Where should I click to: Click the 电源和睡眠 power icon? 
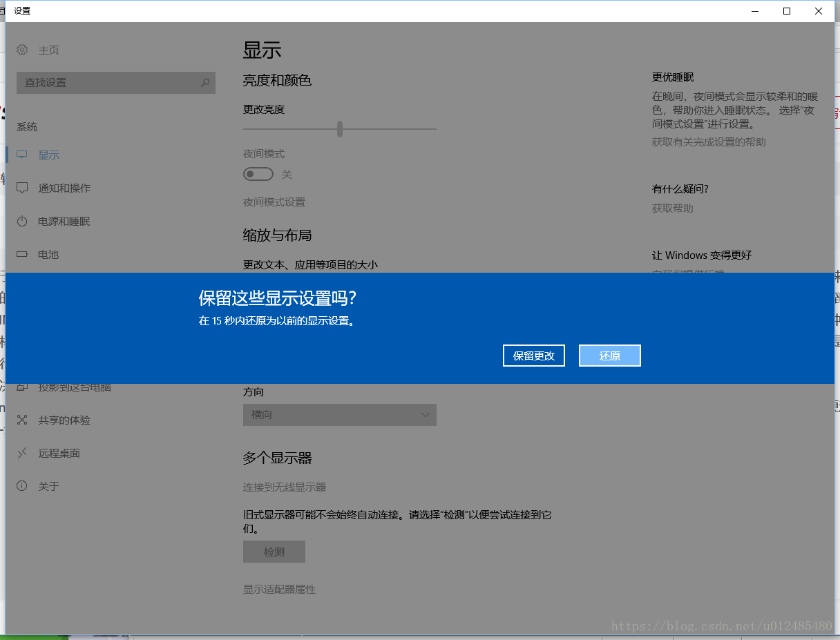pyautogui.click(x=22, y=221)
